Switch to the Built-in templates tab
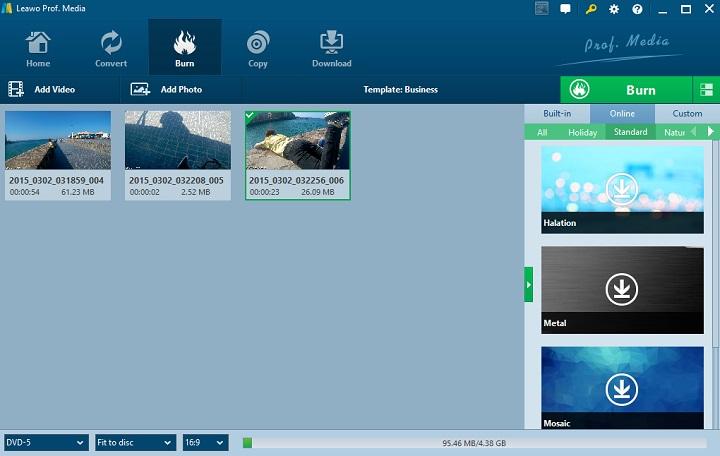Viewport: 720px width, 456px height. point(557,113)
